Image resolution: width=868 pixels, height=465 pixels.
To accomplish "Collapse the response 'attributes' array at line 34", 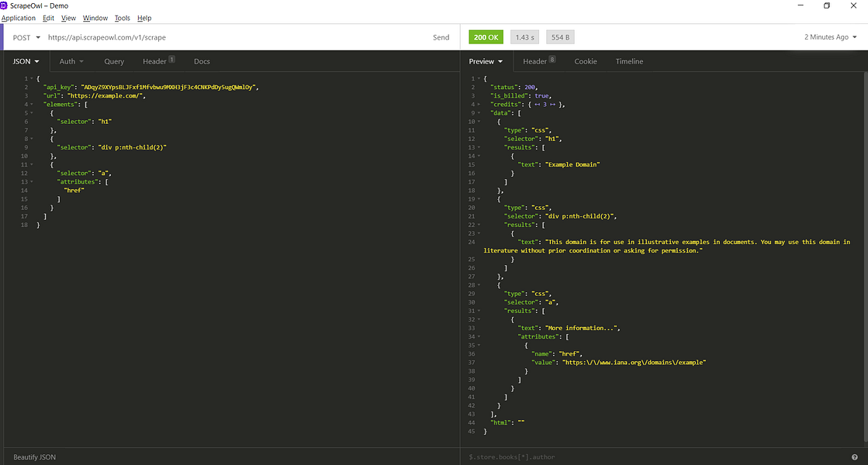I will click(479, 336).
